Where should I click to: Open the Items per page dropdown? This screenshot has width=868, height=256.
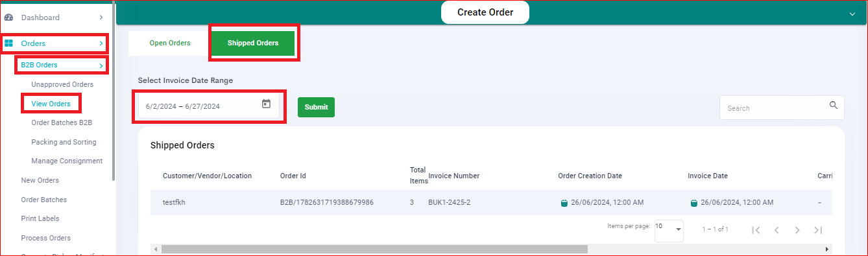click(x=669, y=229)
